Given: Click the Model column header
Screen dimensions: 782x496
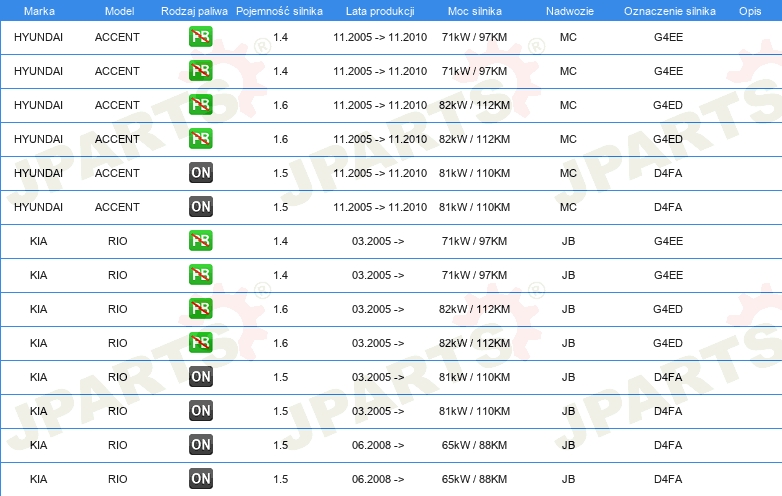Looking at the screenshot, I should [x=119, y=11].
